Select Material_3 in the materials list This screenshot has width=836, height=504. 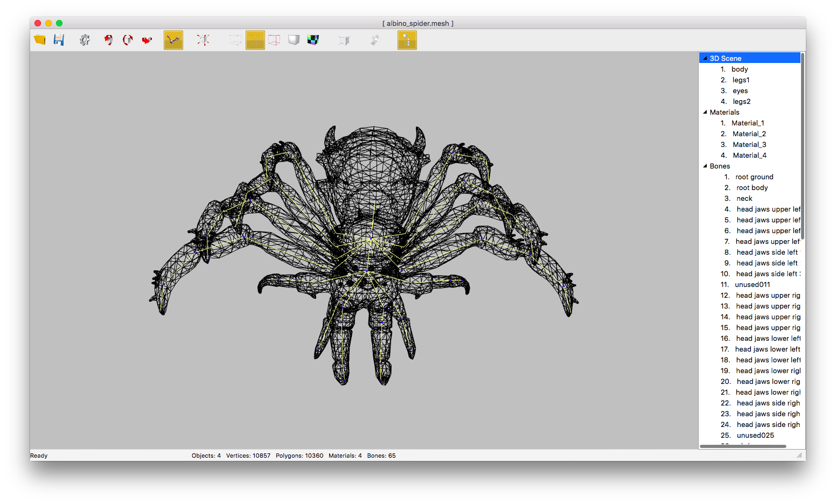coord(749,144)
